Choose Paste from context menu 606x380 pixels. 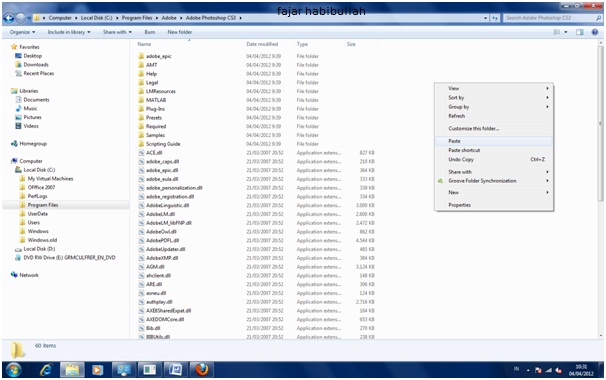[494, 141]
